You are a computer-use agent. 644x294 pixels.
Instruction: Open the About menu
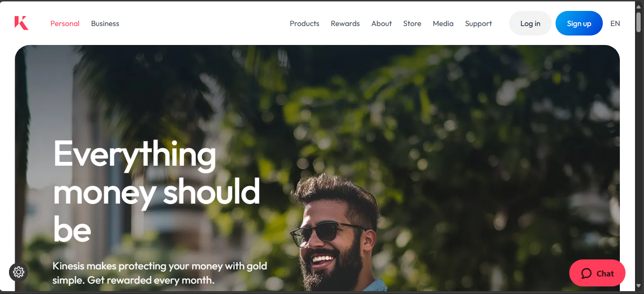[x=381, y=24]
